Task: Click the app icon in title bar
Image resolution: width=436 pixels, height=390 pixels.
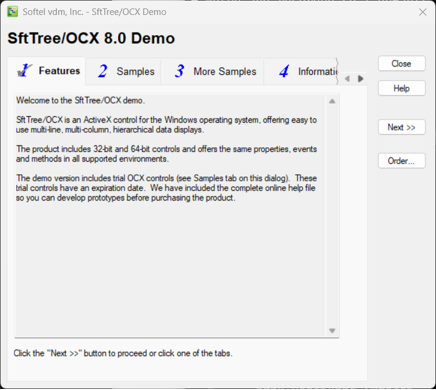Action: [x=13, y=12]
